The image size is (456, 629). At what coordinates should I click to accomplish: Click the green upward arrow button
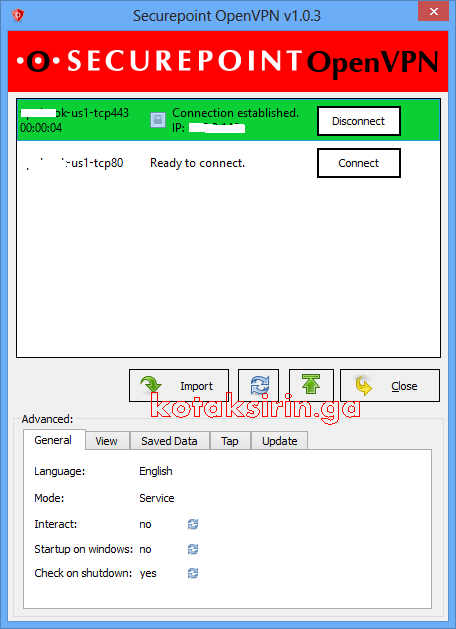pyautogui.click(x=311, y=386)
